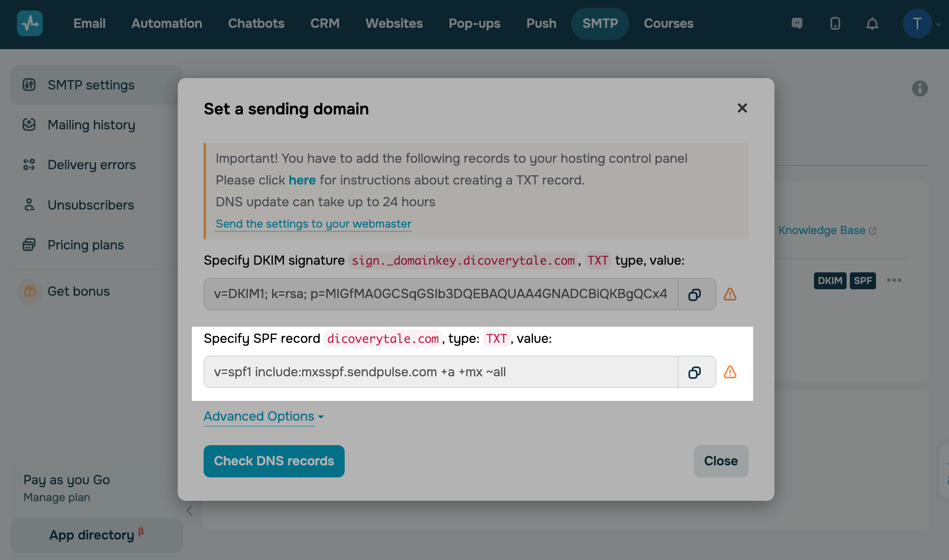Open the chat messages icon
The height and width of the screenshot is (560, 949).
click(x=797, y=23)
